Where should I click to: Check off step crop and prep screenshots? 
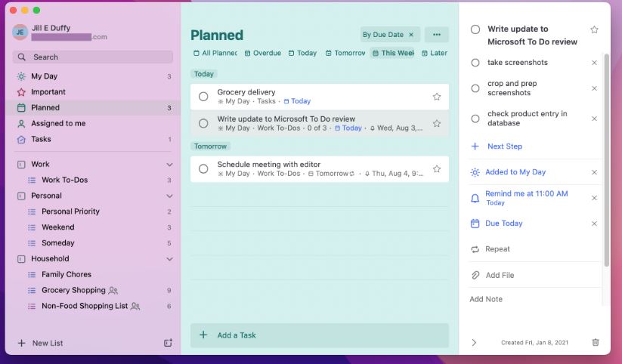click(x=475, y=88)
